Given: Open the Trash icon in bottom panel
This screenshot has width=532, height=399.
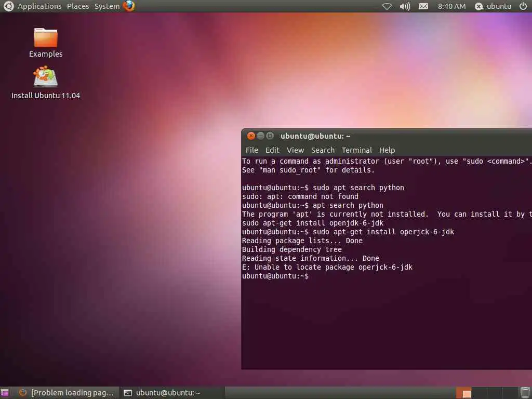Looking at the screenshot, I should pos(525,393).
